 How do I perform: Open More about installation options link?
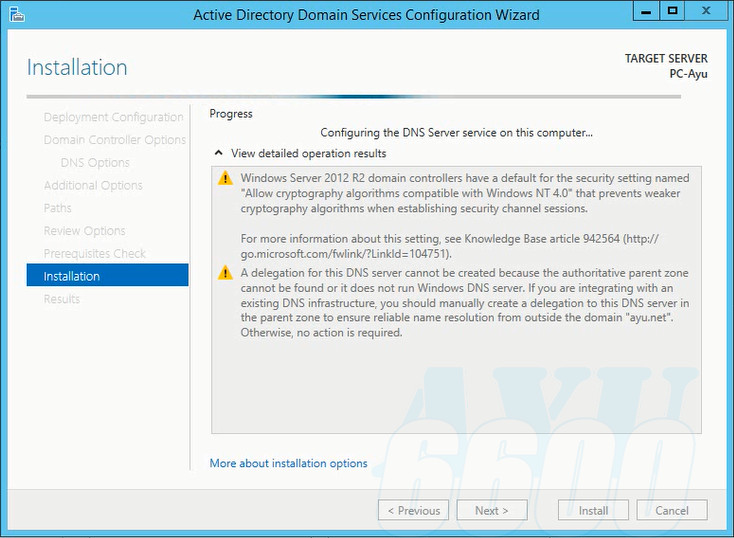288,464
